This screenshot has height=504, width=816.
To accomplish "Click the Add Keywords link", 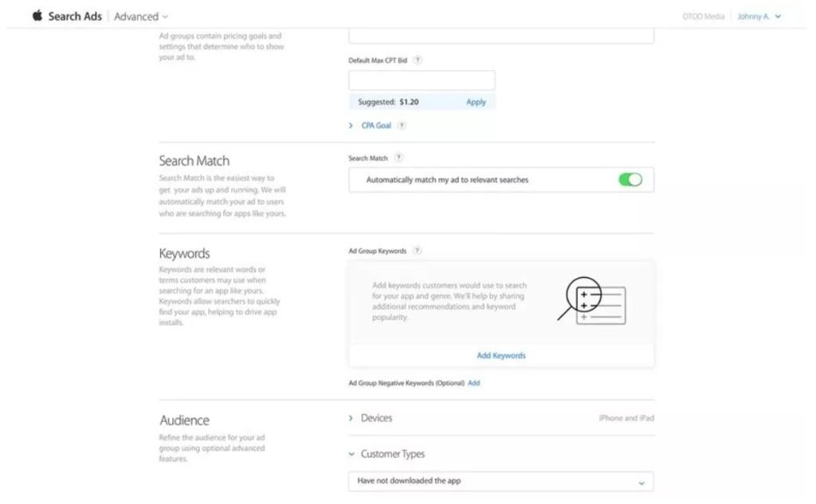I will coord(501,356).
